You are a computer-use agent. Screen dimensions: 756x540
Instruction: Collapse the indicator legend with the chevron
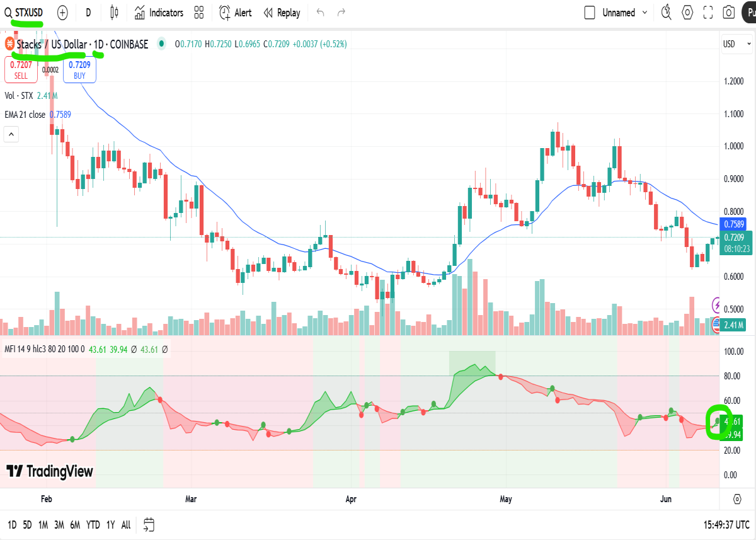[x=11, y=134]
